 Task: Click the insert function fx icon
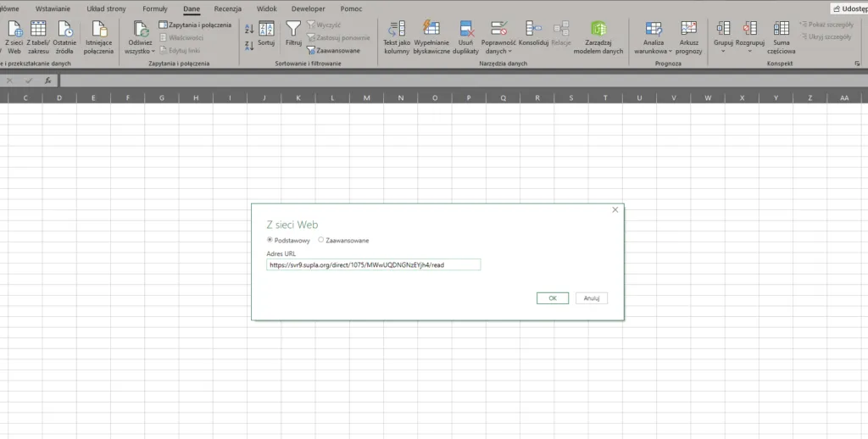click(x=48, y=81)
